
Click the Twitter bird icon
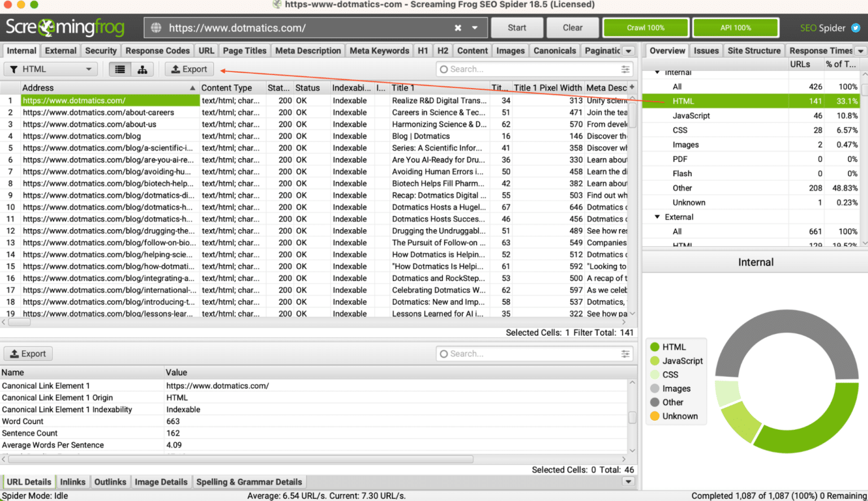(x=856, y=28)
